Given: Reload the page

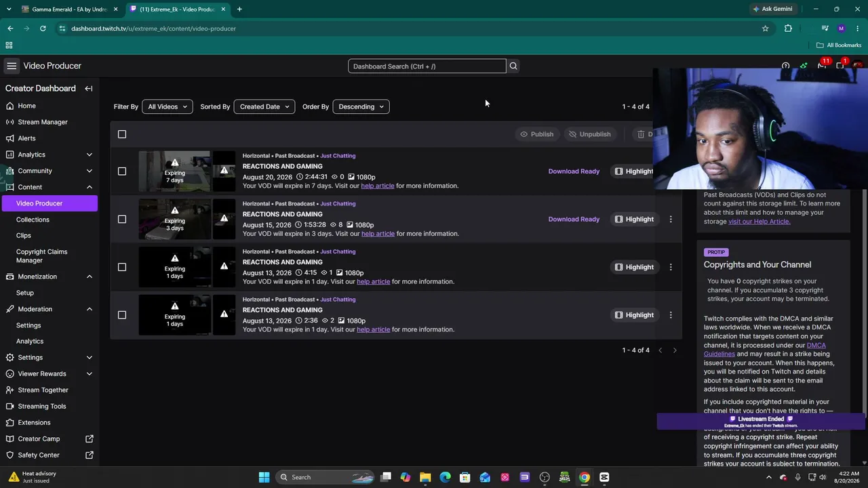Looking at the screenshot, I should (43, 28).
